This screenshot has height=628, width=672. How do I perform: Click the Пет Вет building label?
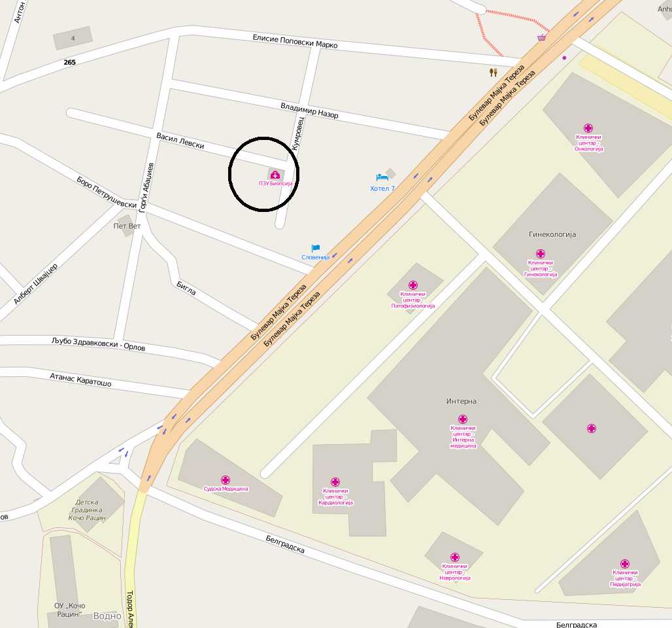tap(127, 226)
